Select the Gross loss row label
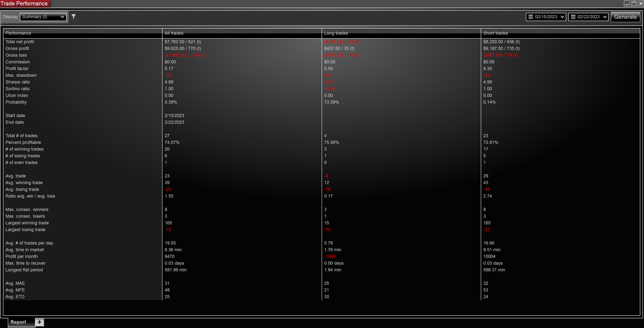Viewport: 644px width, 328px height. coord(16,55)
